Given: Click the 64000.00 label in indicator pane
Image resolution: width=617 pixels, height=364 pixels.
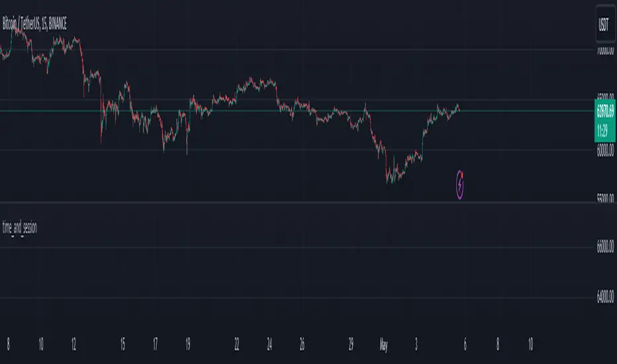Looking at the screenshot, I should [605, 296].
